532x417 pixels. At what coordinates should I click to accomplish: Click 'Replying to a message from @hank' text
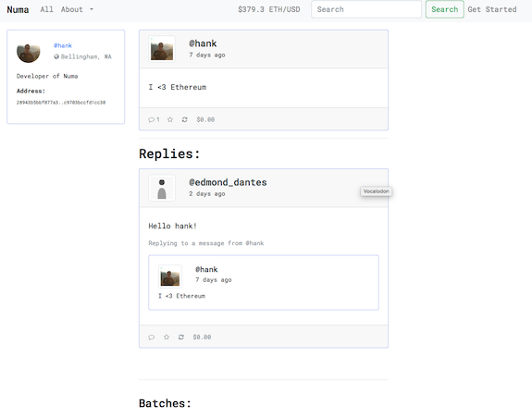[206, 243]
